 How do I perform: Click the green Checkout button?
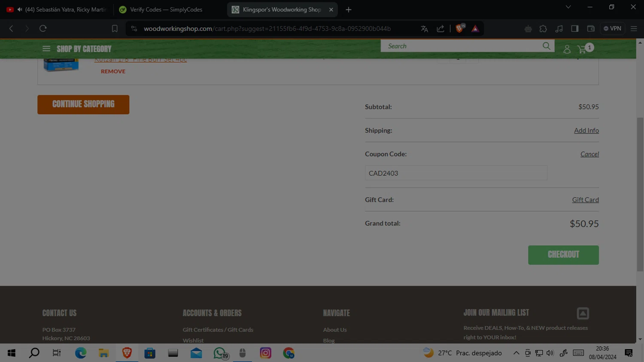[x=563, y=255]
